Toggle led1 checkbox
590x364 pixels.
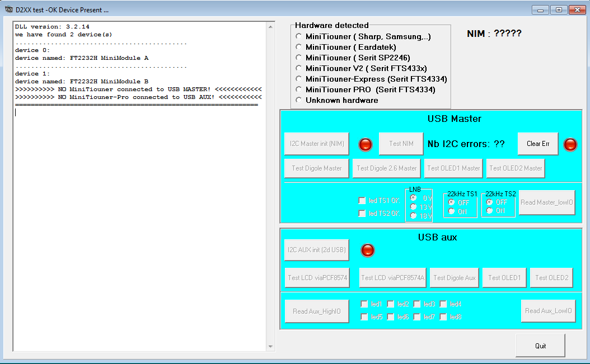pyautogui.click(x=364, y=304)
